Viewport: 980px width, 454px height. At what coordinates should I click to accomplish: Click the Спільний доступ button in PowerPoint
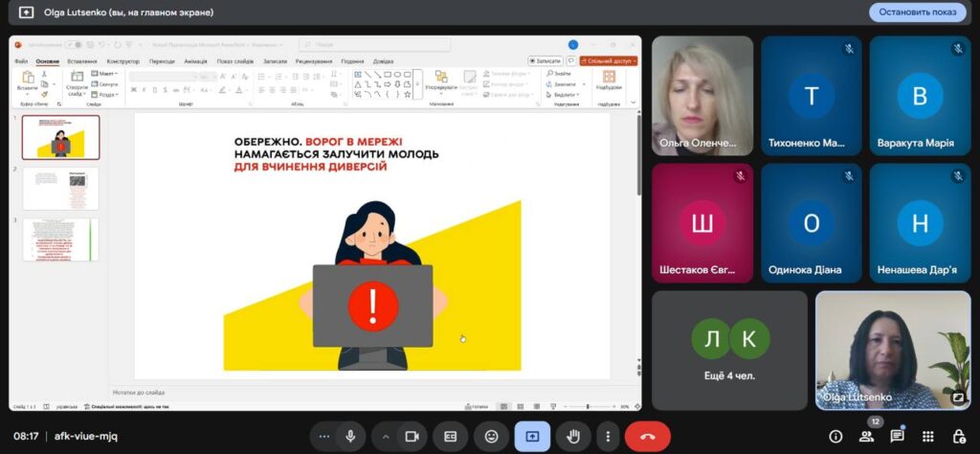(x=609, y=60)
